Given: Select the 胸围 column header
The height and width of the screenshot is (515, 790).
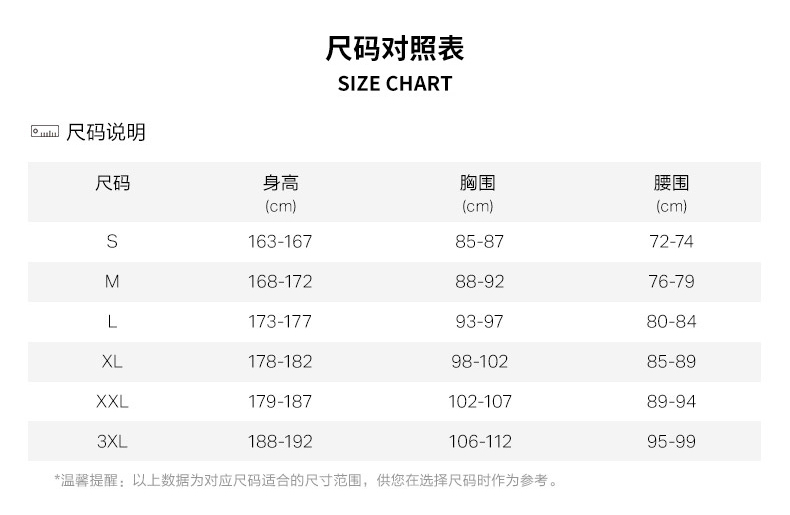Looking at the screenshot, I should click(x=478, y=183).
